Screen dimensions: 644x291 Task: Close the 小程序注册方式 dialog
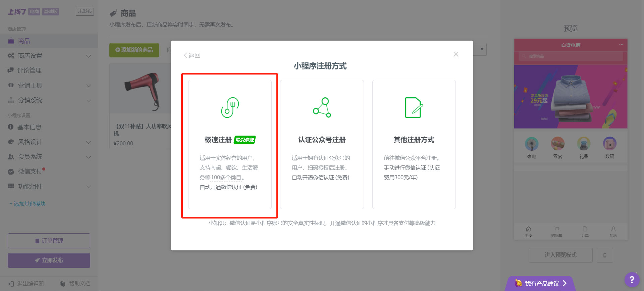[x=456, y=54]
